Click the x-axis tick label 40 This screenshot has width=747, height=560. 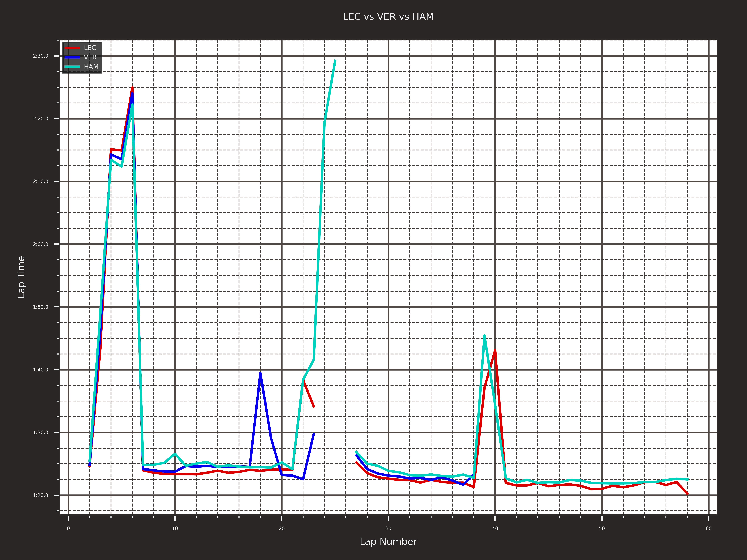(495, 529)
